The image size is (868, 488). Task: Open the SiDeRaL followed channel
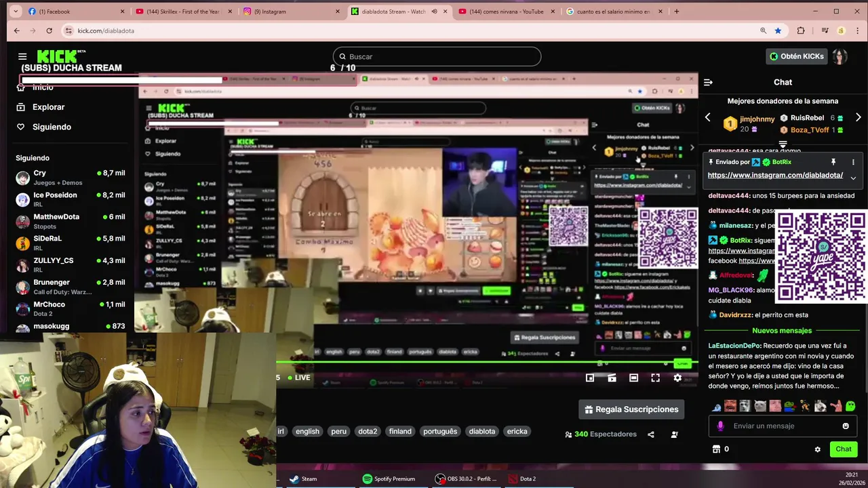tap(71, 243)
